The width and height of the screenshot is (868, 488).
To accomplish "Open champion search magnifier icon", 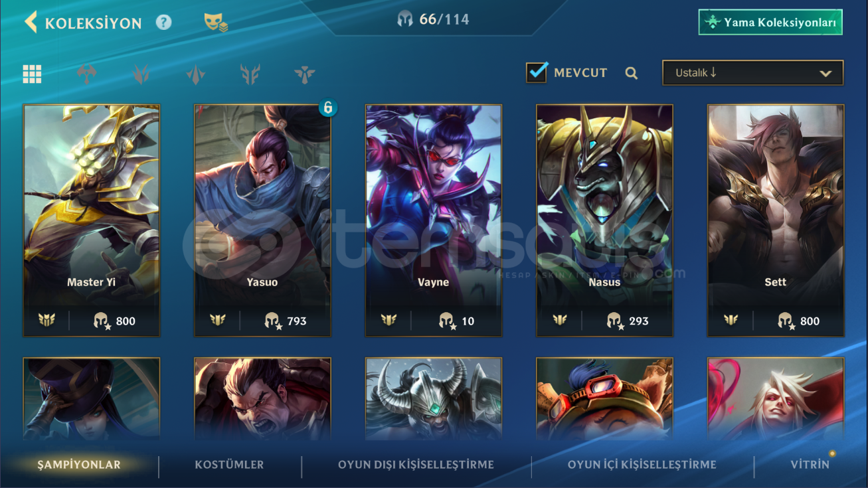I will pyautogui.click(x=632, y=73).
